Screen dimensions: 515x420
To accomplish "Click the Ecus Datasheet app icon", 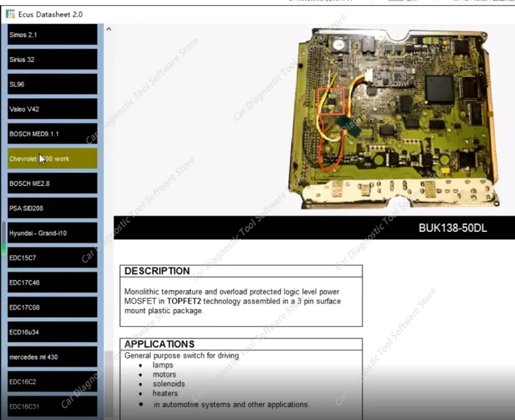I will point(10,14).
